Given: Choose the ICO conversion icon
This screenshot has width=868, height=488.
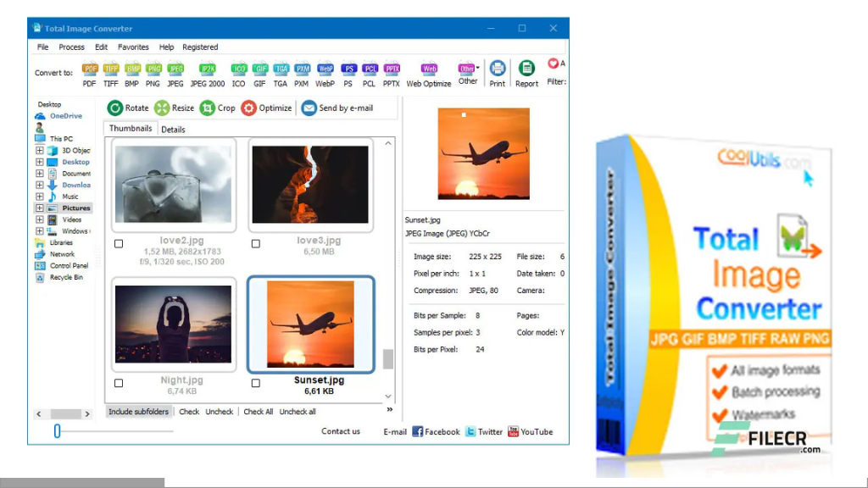Looking at the screenshot, I should (238, 69).
